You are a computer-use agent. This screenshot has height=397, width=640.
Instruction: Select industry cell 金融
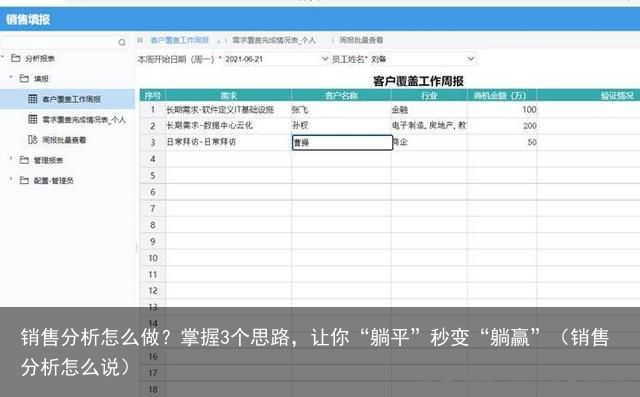pos(429,109)
